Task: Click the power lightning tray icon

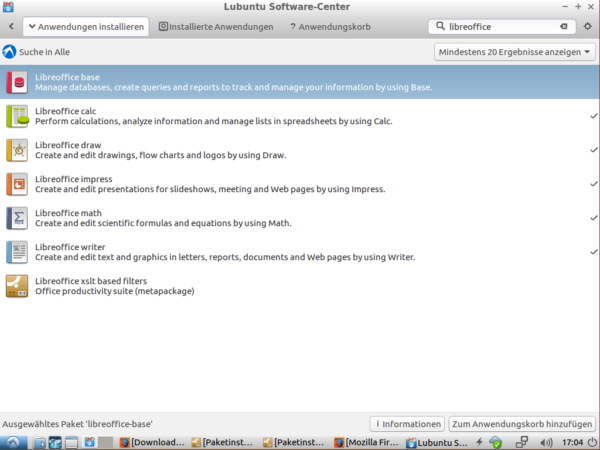Action: [479, 442]
